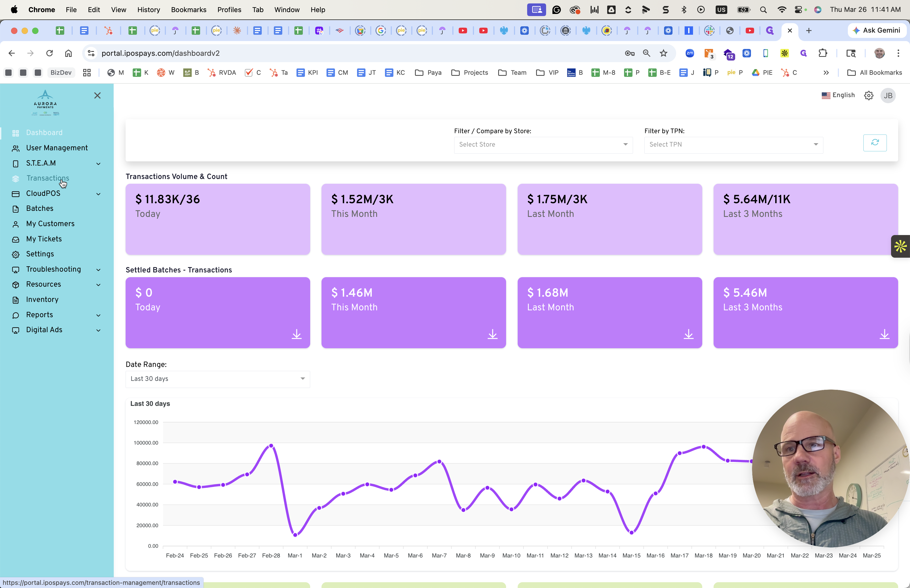Viewport: 910px width, 588px height.
Task: Download the Last Month settled batches report
Action: [689, 334]
